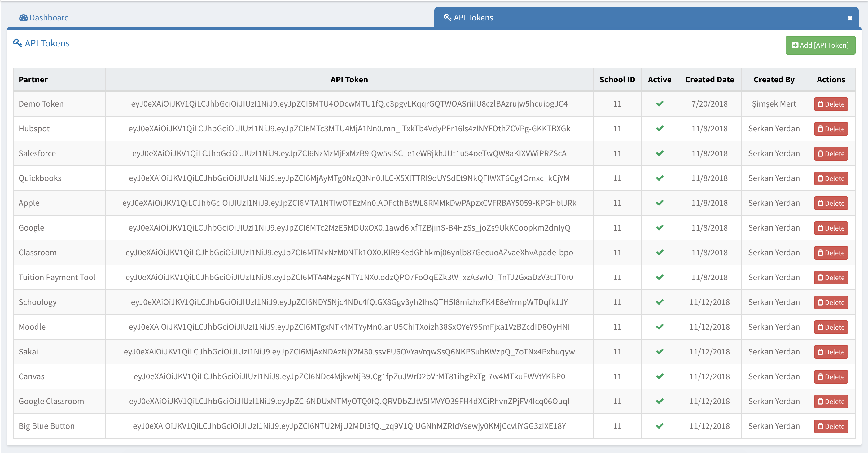
Task: Select the API Tokens tab
Action: (473, 18)
